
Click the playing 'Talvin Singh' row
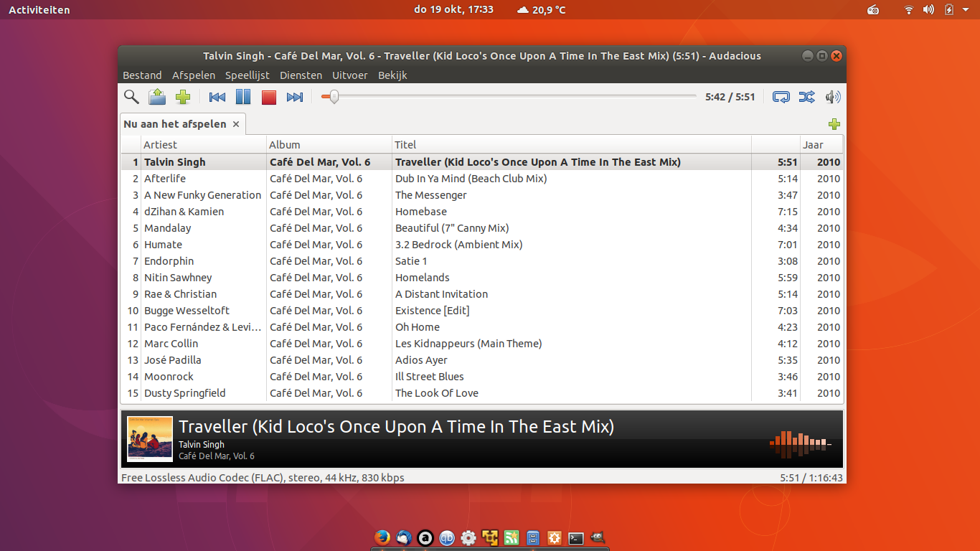482,162
